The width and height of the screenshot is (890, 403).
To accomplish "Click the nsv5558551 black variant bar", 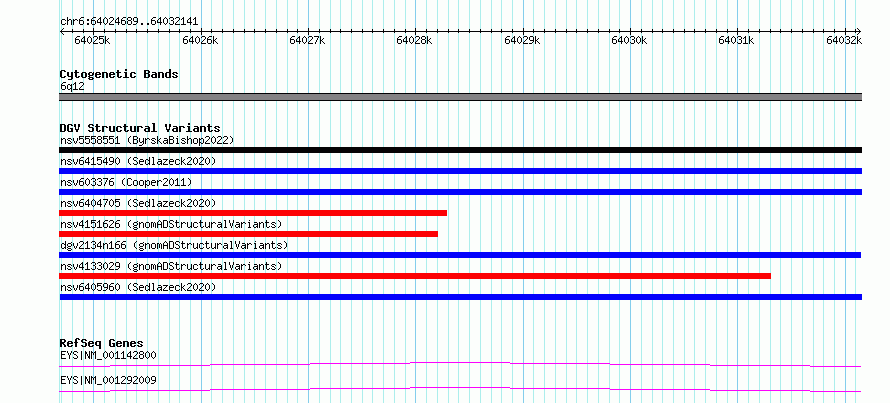I will pos(460,150).
